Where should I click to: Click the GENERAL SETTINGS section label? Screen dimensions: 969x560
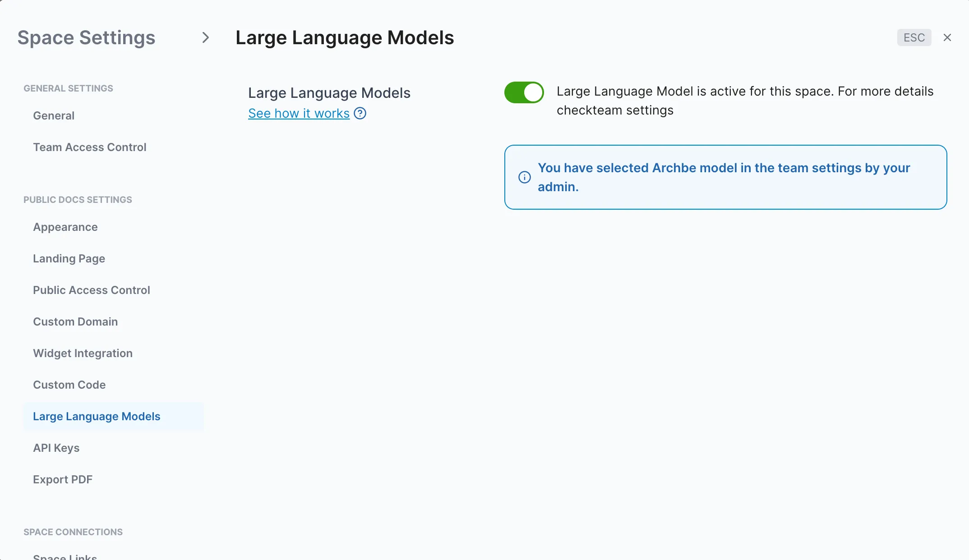coord(68,88)
